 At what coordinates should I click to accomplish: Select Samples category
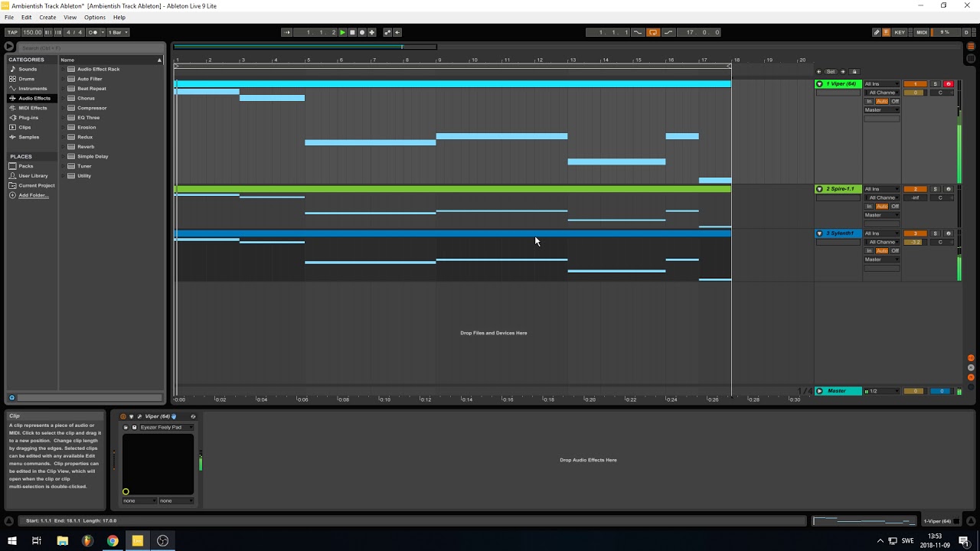(x=29, y=137)
